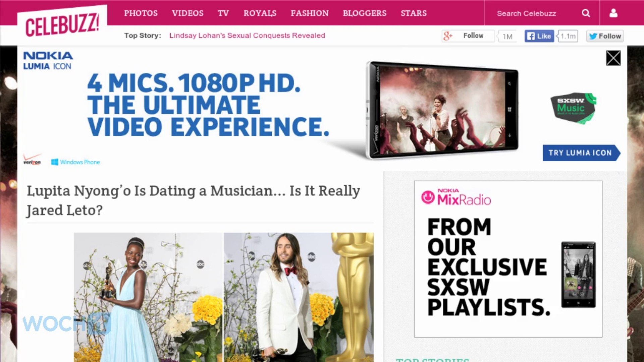The height and width of the screenshot is (362, 644).
Task: Click the Try Lumia Icon button
Action: (x=581, y=153)
